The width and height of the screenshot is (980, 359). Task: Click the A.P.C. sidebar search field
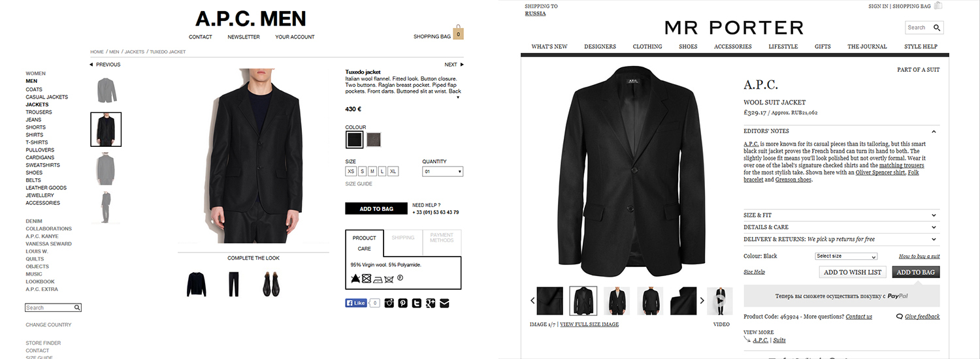(54, 307)
